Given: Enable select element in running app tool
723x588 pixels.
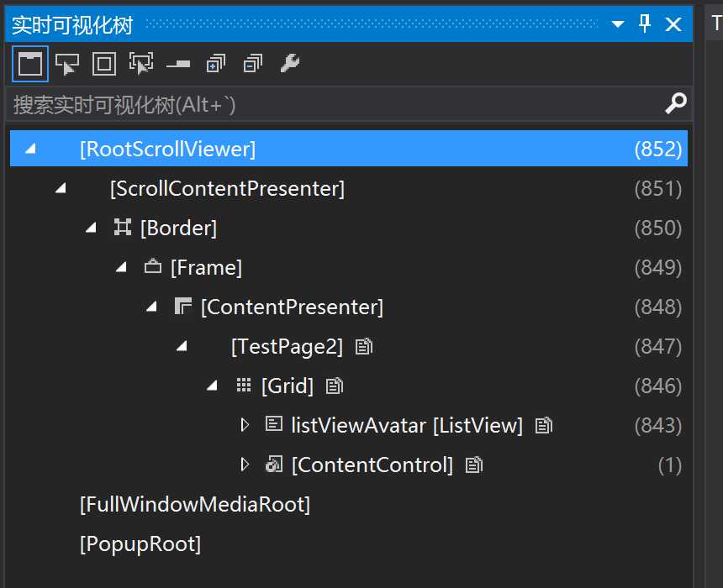Looking at the screenshot, I should 66,64.
